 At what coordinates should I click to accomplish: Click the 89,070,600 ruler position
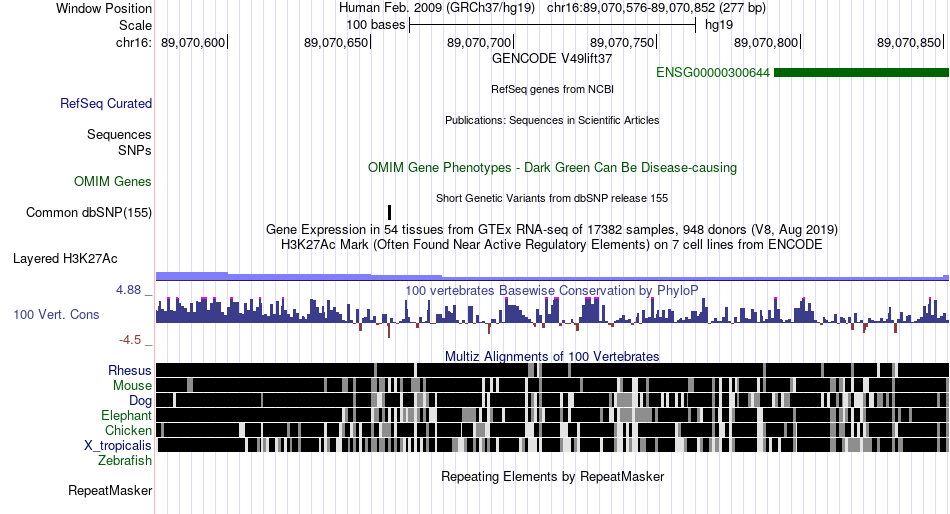(193, 42)
